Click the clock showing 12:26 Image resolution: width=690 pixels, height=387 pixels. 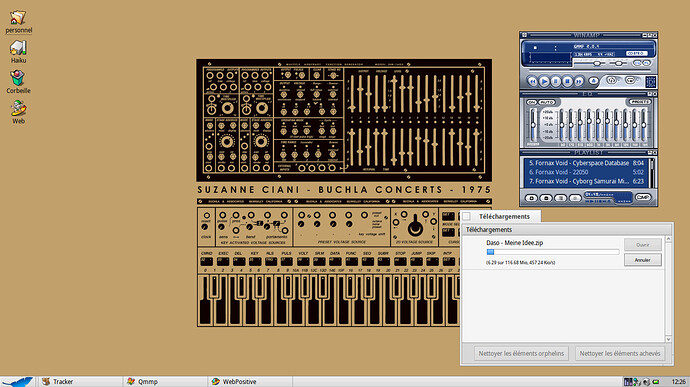coord(678,382)
